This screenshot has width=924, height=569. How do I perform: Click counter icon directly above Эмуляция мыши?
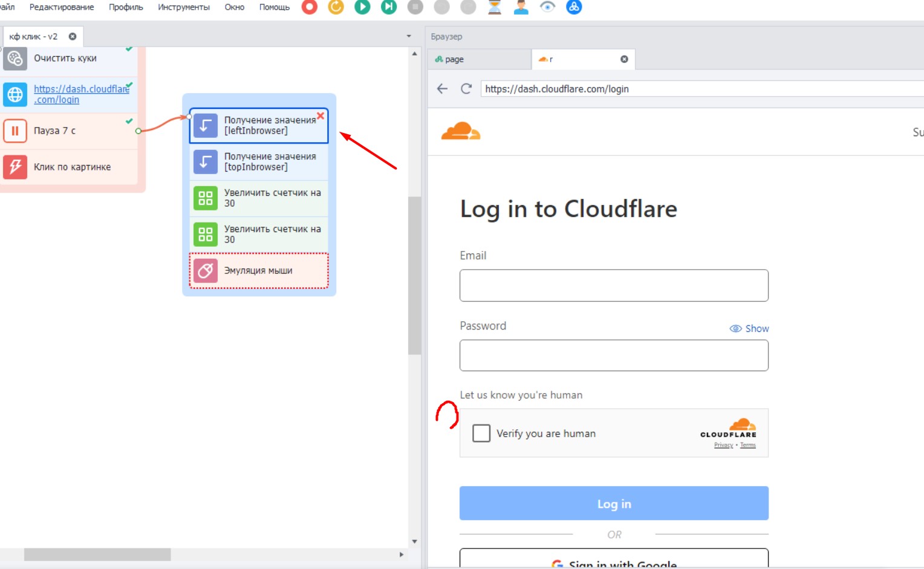point(206,235)
